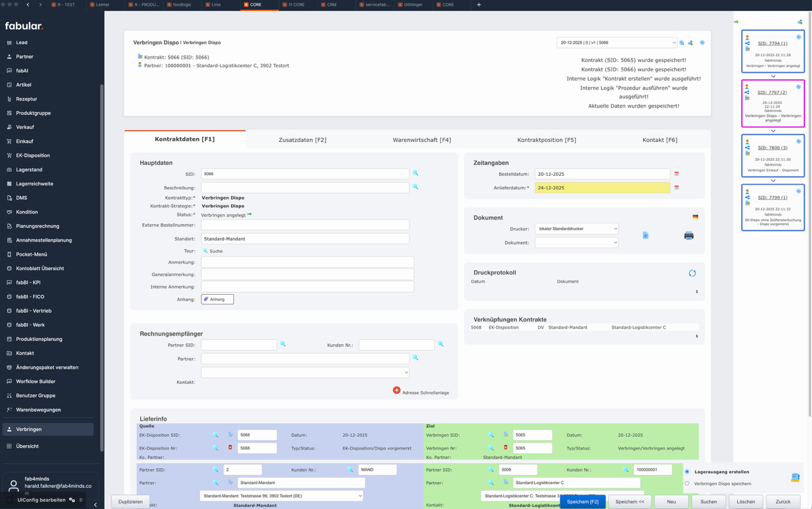Click the yellow Anlieferdatum date field
The image size is (812, 509).
pyautogui.click(x=602, y=188)
